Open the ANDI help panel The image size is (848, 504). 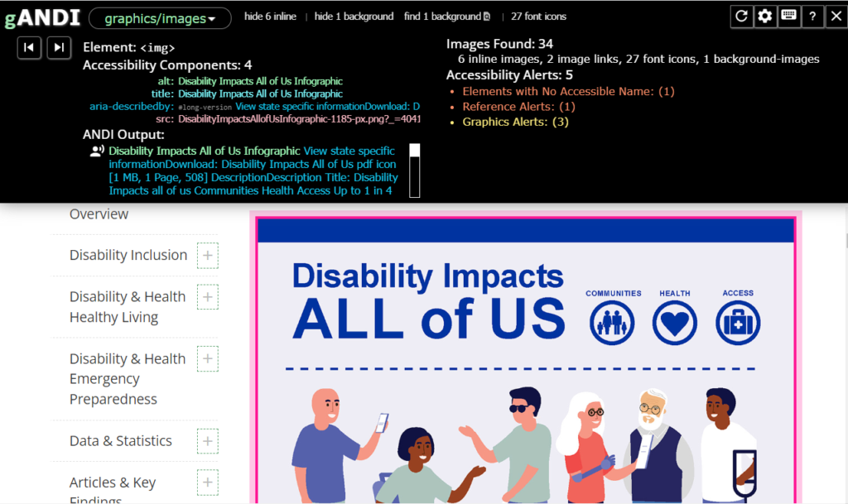811,16
